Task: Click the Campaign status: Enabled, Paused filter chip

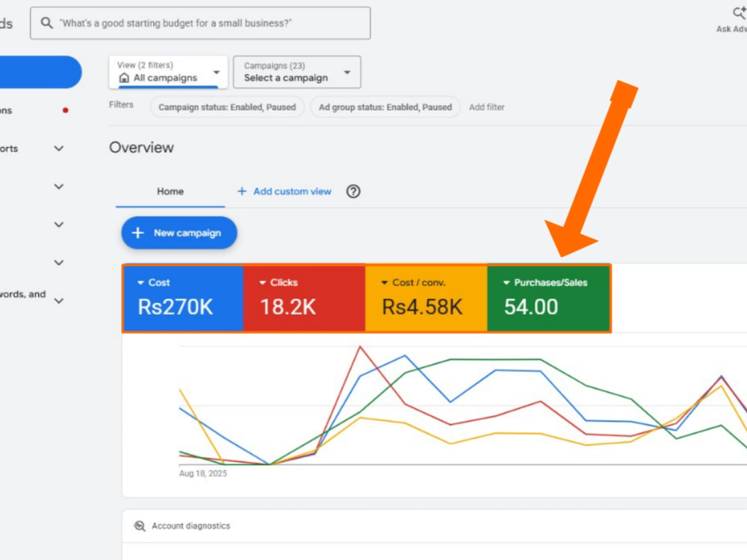Action: point(227,107)
